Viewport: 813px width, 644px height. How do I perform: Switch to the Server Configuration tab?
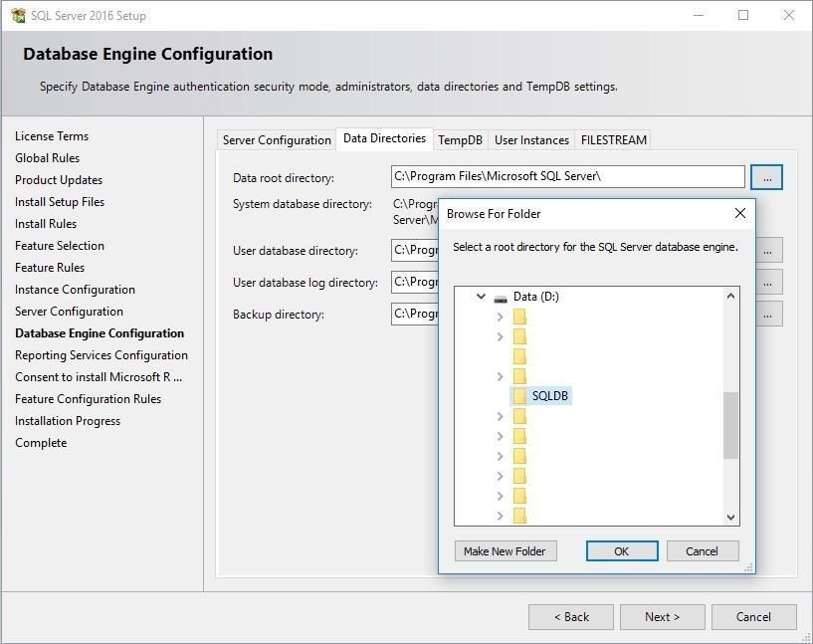click(277, 140)
